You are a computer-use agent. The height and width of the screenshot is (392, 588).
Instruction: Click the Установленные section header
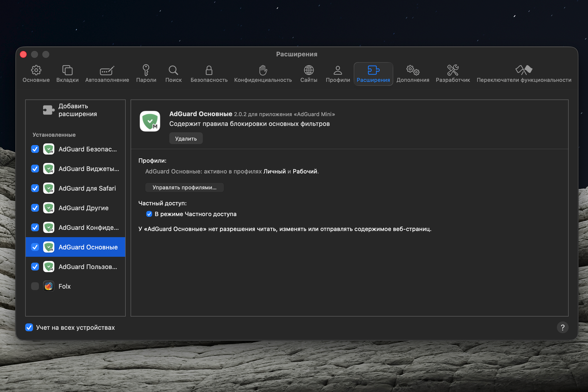tap(54, 135)
